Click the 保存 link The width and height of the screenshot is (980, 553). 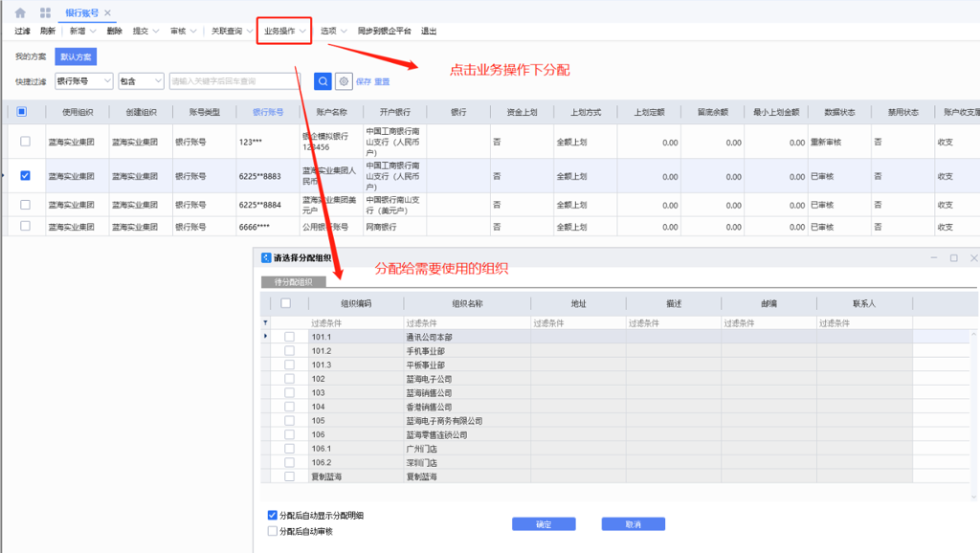tap(363, 82)
